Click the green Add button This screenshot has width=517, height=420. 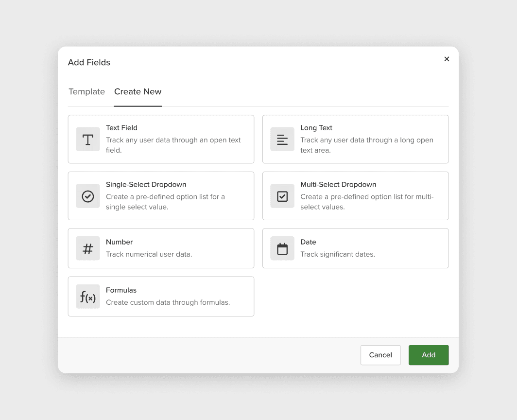pyautogui.click(x=428, y=355)
